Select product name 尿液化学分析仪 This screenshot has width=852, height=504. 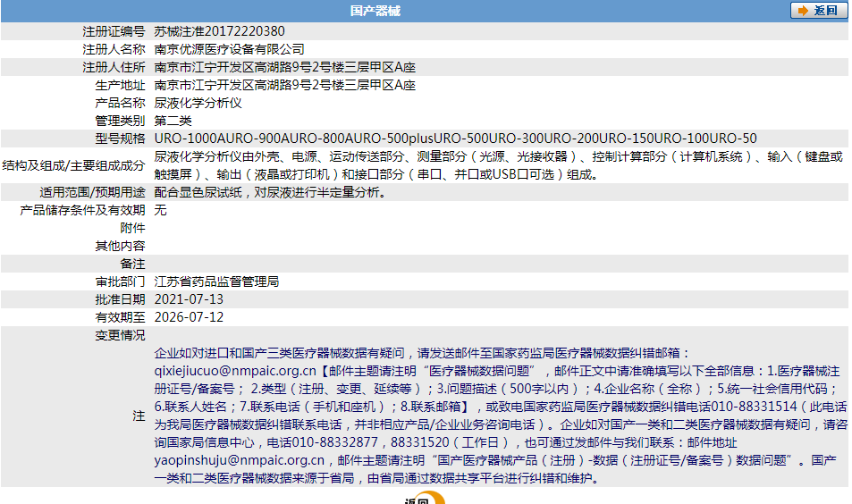click(198, 103)
